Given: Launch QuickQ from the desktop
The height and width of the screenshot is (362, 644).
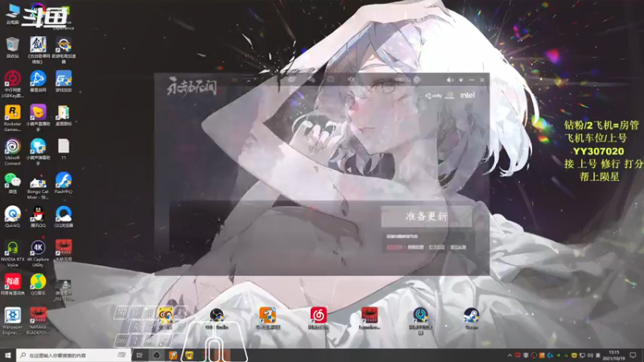Looking at the screenshot, I should point(12,216).
